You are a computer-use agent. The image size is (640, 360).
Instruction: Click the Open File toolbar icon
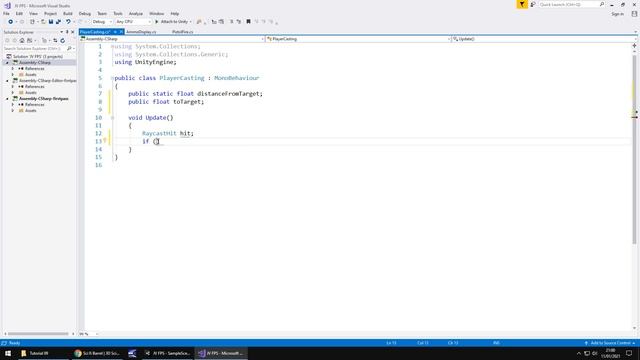[x=43, y=22]
